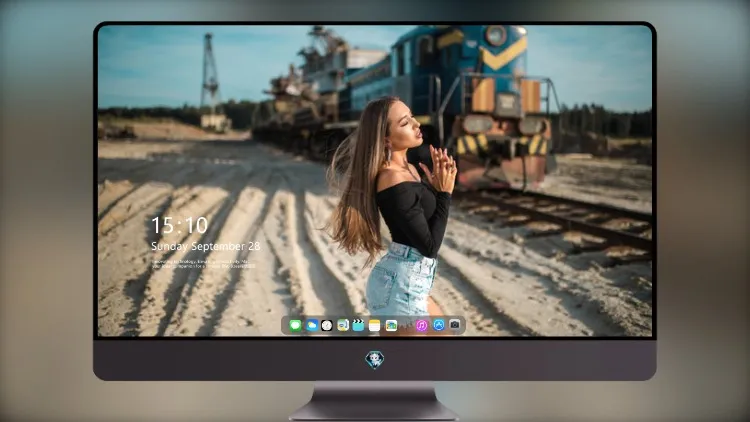Click the logo on monitor chin
Screen dimensions: 750x422
coord(375,360)
